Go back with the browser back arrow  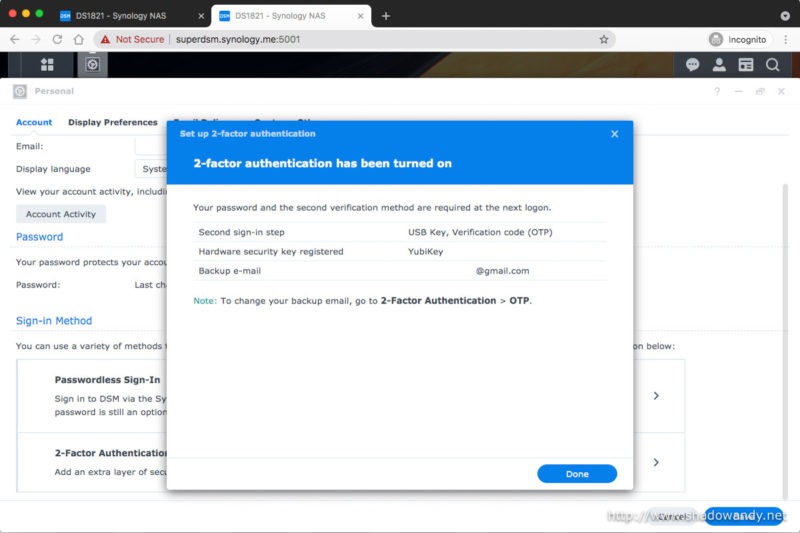click(x=15, y=39)
